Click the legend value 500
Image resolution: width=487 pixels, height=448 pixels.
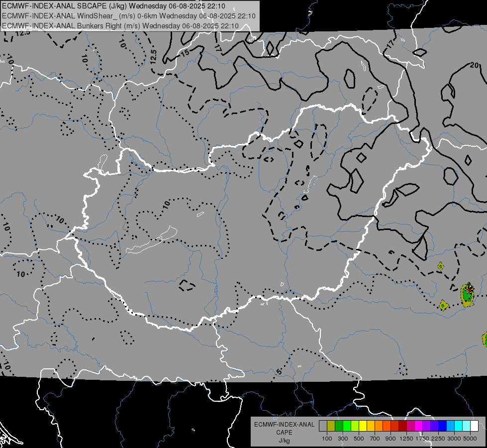point(359,439)
